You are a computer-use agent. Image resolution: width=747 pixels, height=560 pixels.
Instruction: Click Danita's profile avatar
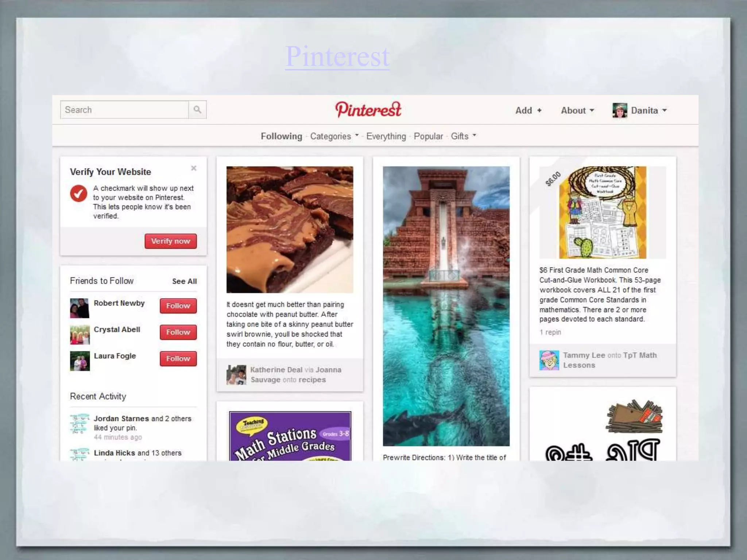[x=620, y=110]
